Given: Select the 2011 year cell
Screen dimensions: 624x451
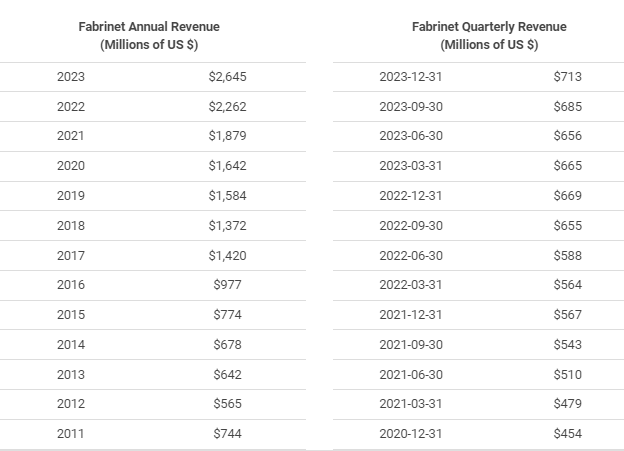Looking at the screenshot, I should click(71, 433).
